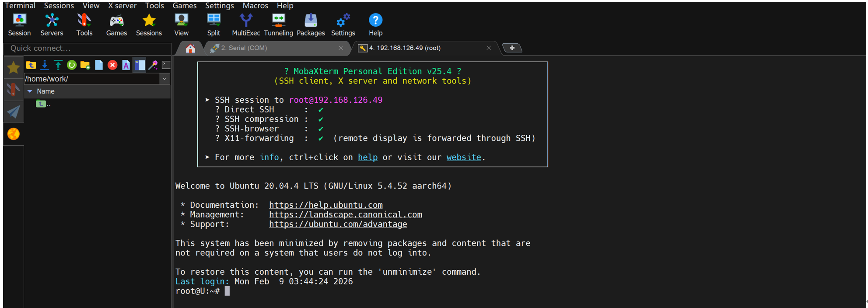This screenshot has height=308, width=868.
Task: Open the https://help.ubuntu.com link
Action: tap(326, 205)
